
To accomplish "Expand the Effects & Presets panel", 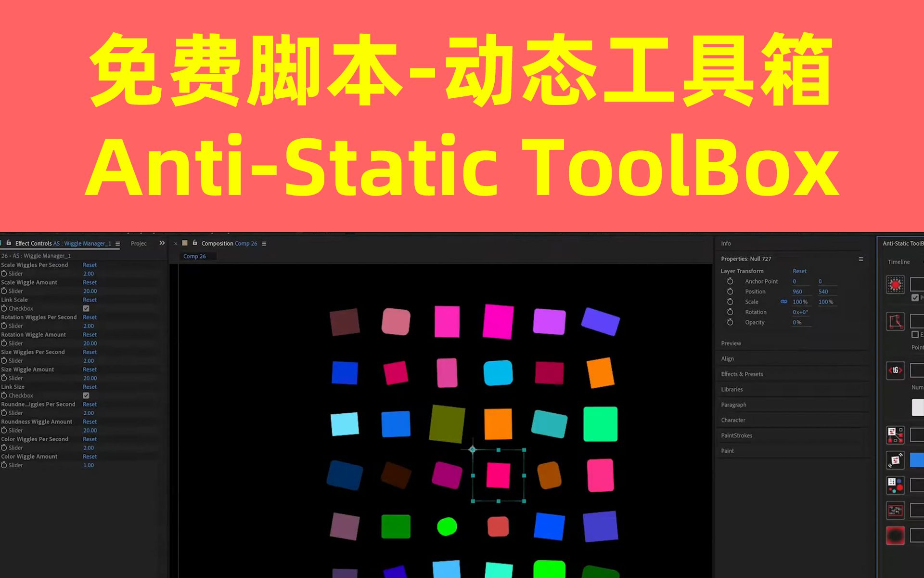I will coord(742,374).
